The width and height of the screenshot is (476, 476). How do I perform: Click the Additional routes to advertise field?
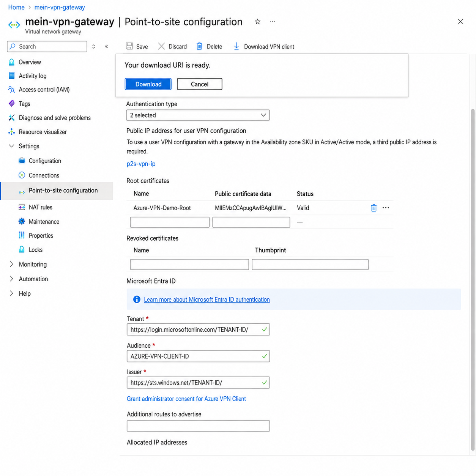click(x=198, y=426)
